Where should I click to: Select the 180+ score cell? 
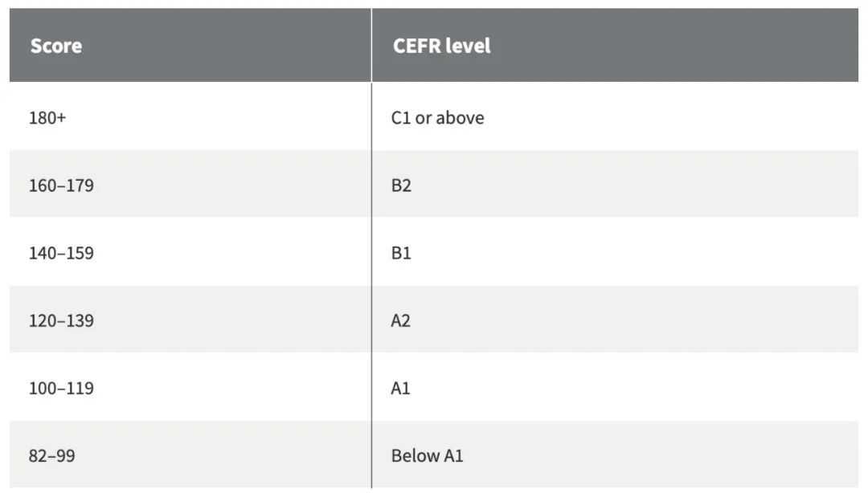(190, 116)
